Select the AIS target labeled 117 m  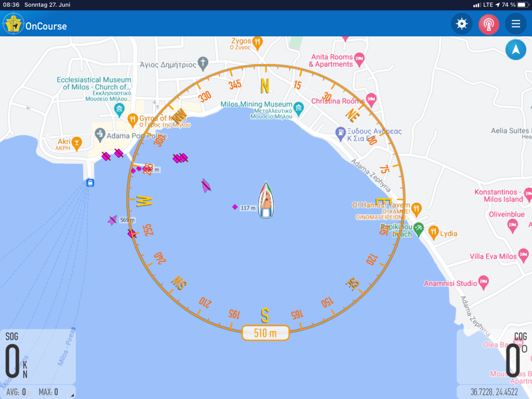coord(235,207)
